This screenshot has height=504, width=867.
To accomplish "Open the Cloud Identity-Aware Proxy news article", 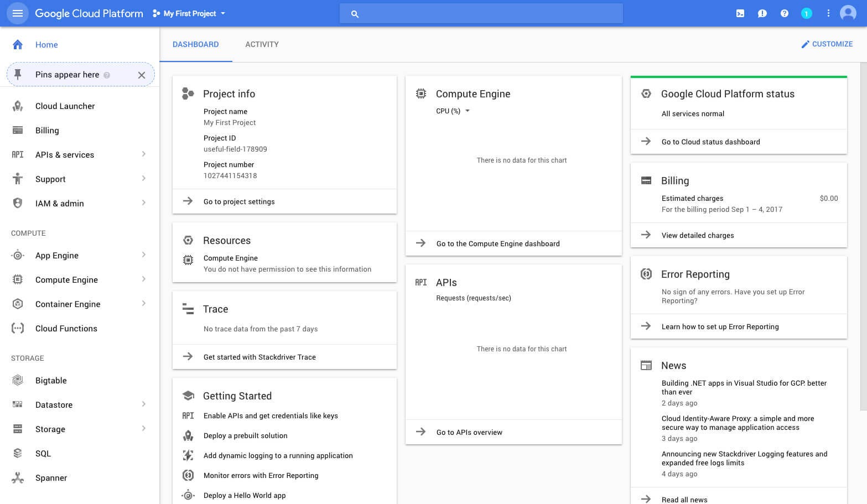I will 738,423.
